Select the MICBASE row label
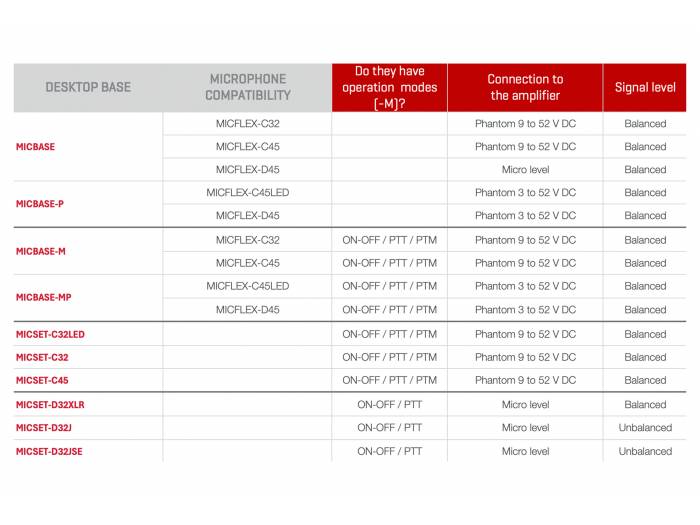The height and width of the screenshot is (525, 700). [x=36, y=146]
